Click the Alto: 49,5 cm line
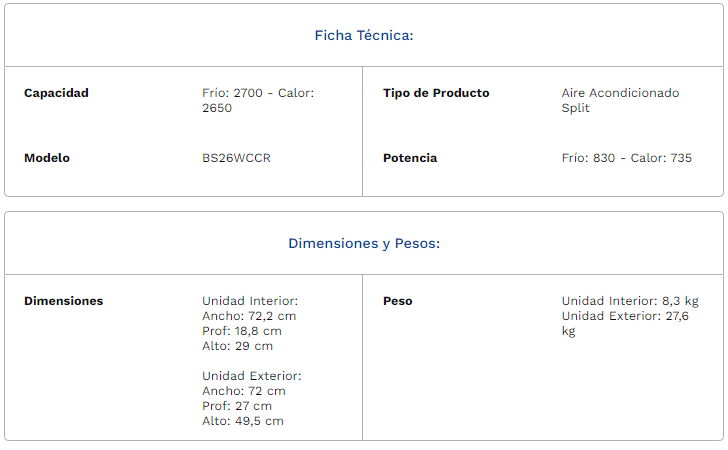Viewport: 728px width, 450px height. tap(243, 421)
